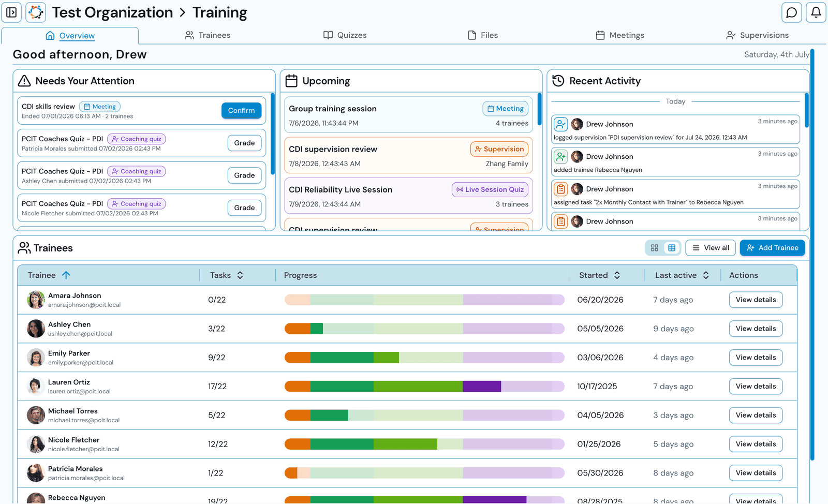
Task: View details for Patricia Morales
Action: point(756,473)
